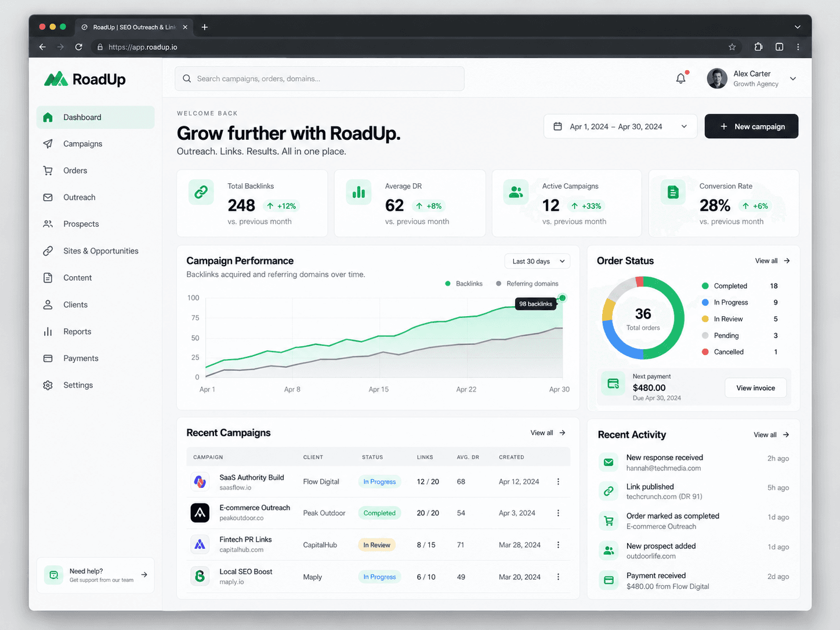Screen dimensions: 840x630
Task: Open Sites & Opportunities in the sidebar
Action: coord(96,251)
